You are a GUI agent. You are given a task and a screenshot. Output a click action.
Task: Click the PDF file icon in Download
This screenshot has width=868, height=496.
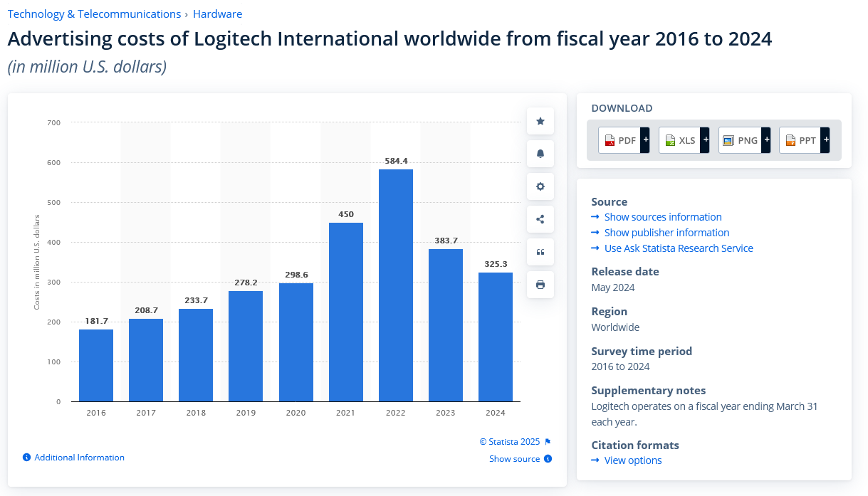pyautogui.click(x=610, y=140)
